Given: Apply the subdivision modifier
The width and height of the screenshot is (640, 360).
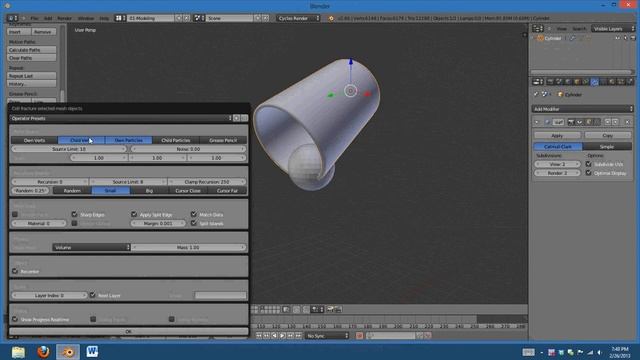Looking at the screenshot, I should coord(557,135).
